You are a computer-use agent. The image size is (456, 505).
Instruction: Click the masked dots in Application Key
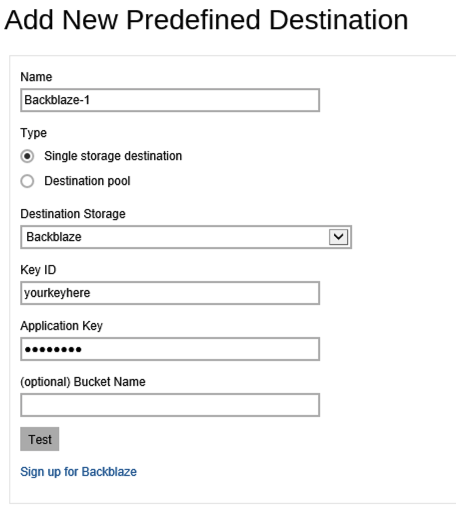(x=53, y=349)
